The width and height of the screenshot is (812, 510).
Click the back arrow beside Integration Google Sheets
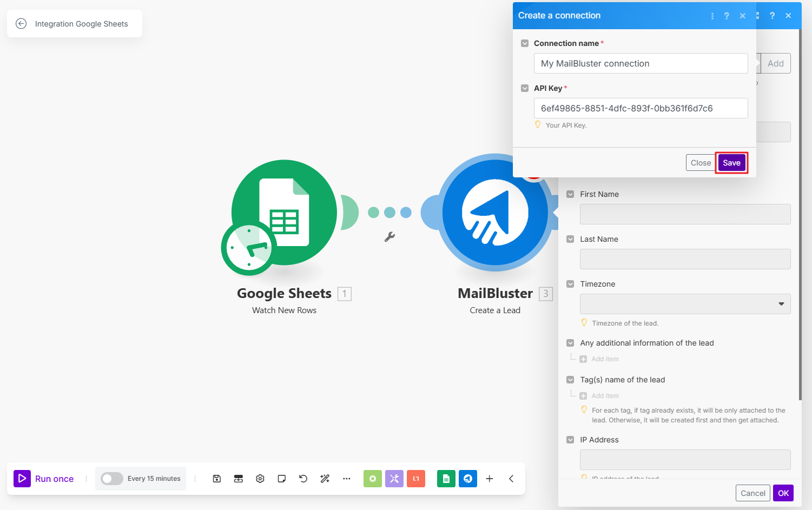(21, 23)
